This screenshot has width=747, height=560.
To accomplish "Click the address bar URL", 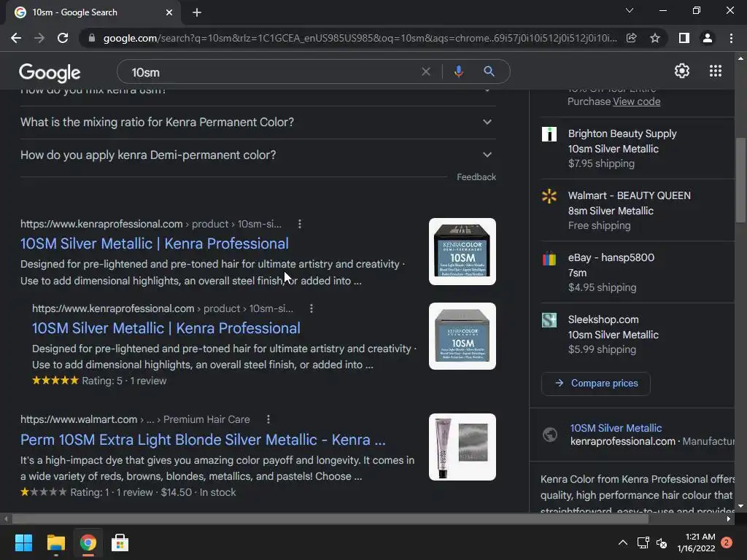I will [x=360, y=38].
